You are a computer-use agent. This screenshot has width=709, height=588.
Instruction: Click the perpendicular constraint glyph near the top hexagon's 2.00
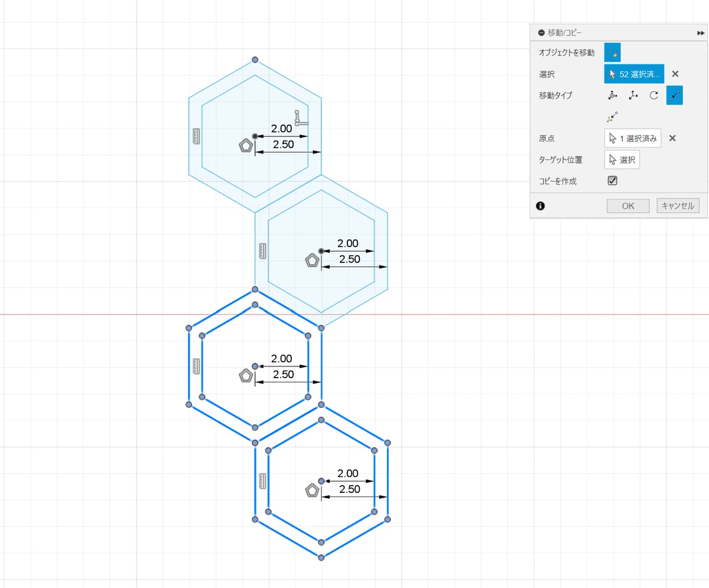coord(301,118)
